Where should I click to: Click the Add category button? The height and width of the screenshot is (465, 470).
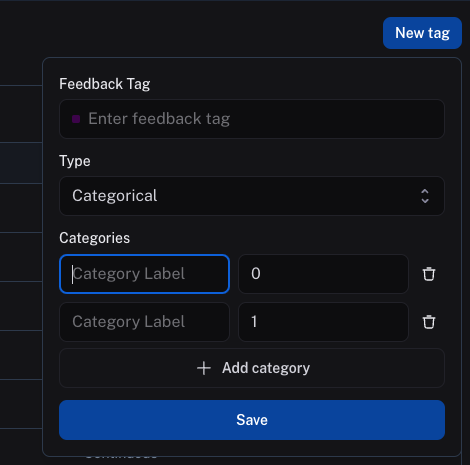click(x=252, y=368)
